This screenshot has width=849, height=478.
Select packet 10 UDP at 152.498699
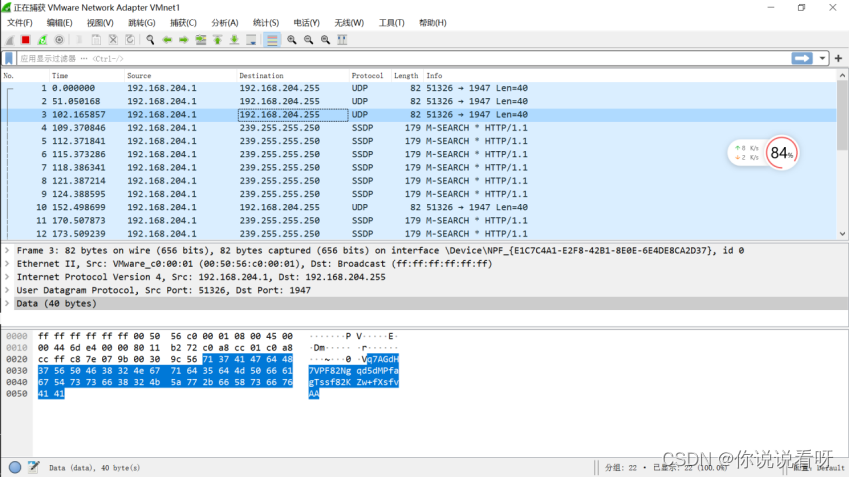pyautogui.click(x=419, y=207)
